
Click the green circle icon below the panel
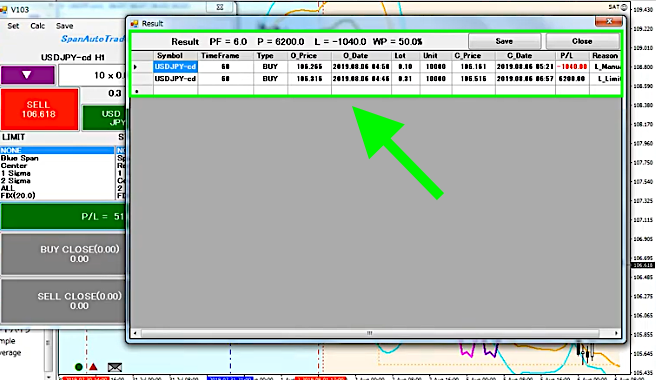tap(78, 367)
